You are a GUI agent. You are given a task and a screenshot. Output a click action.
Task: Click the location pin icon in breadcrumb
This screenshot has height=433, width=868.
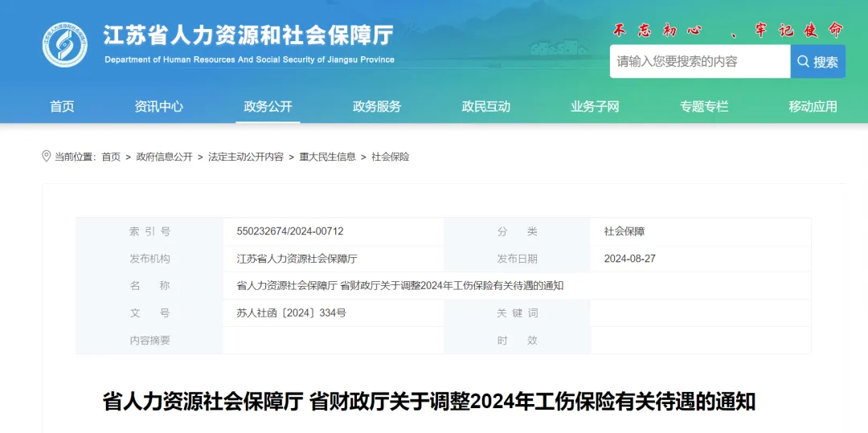click(46, 157)
